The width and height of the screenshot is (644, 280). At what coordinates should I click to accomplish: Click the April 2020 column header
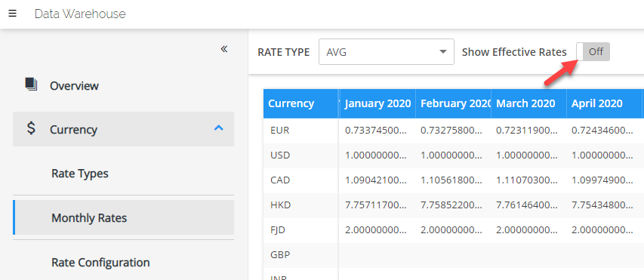pos(604,103)
